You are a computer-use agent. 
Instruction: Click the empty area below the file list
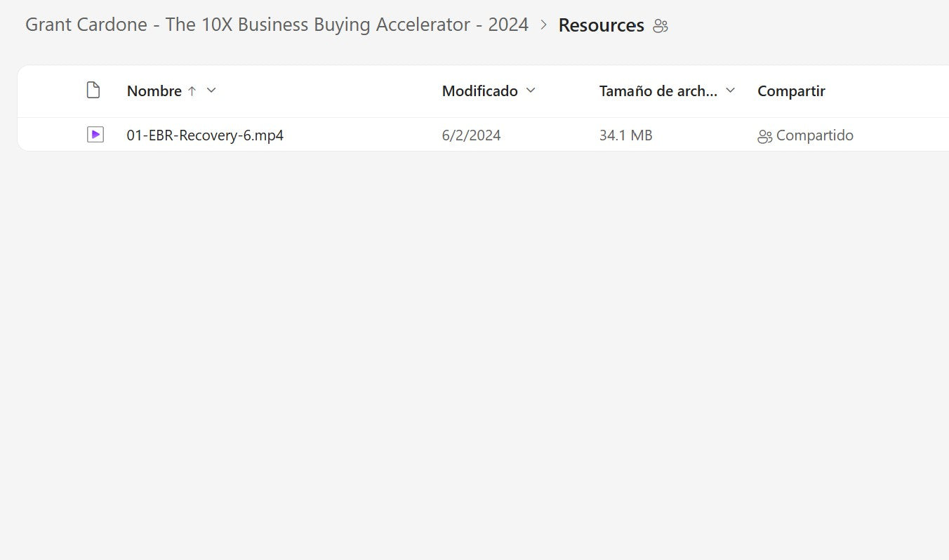[474, 351]
